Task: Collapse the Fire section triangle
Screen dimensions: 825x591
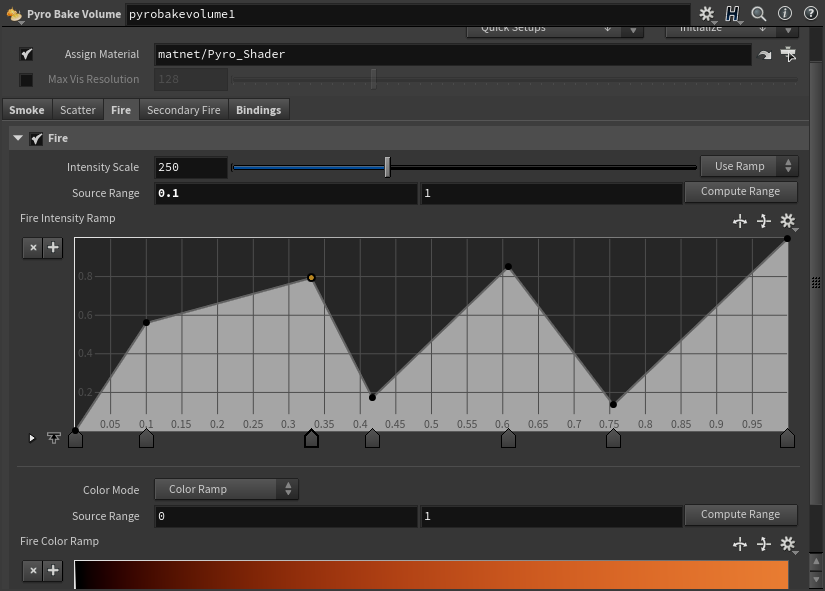Action: (18, 138)
